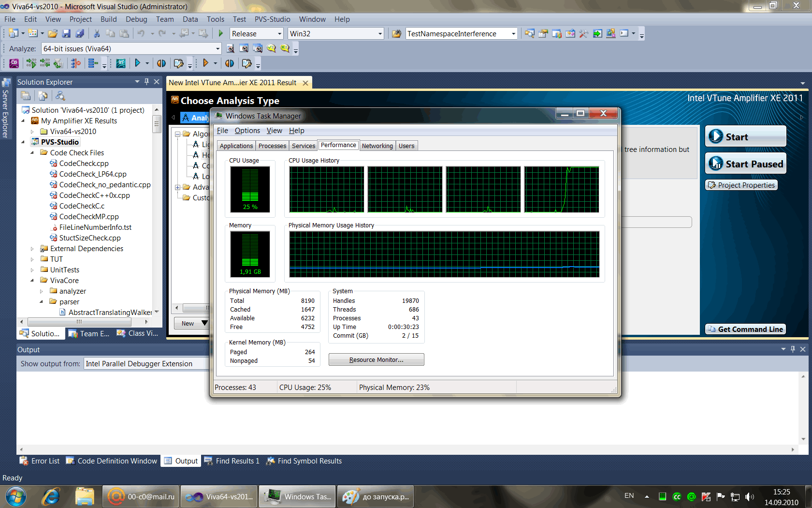Open Options menu in Task Manager

[247, 131]
